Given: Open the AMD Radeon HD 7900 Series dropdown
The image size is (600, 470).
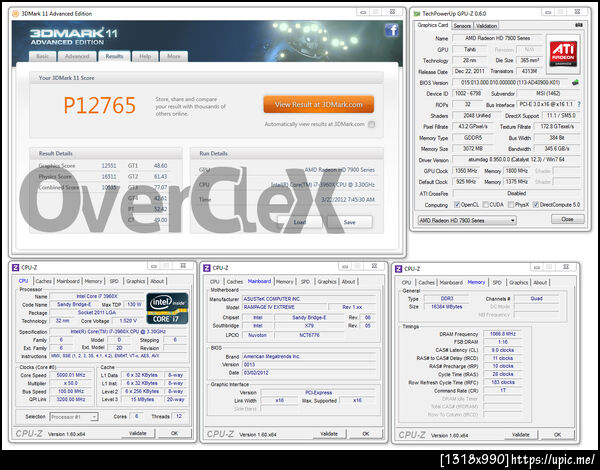Looking at the screenshot, I should tap(466, 220).
